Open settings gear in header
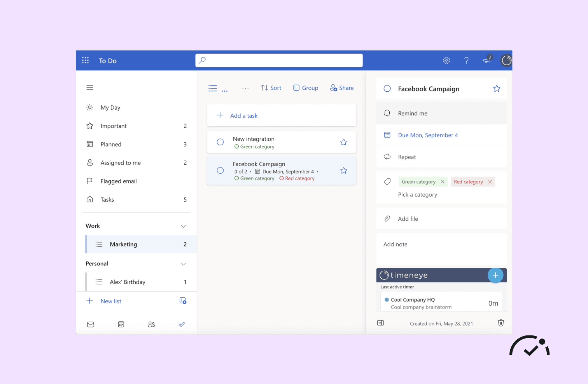Viewport: 588px width, 384px height. (446, 60)
